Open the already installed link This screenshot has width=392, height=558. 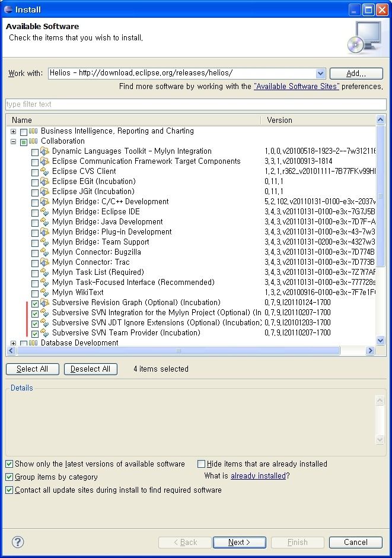tap(258, 476)
